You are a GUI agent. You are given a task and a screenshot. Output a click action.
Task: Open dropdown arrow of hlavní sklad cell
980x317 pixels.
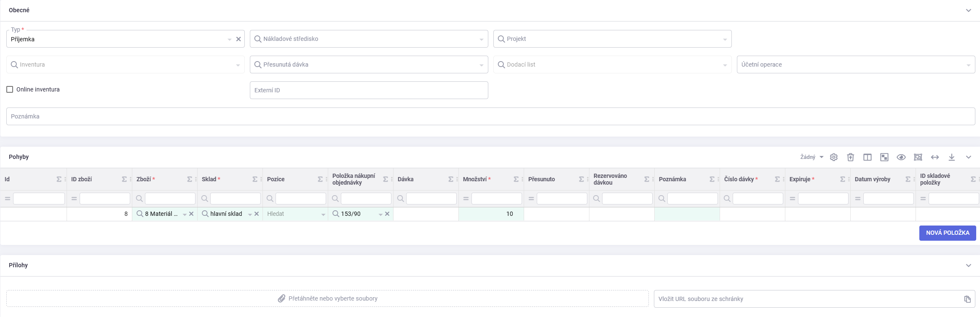coord(250,214)
